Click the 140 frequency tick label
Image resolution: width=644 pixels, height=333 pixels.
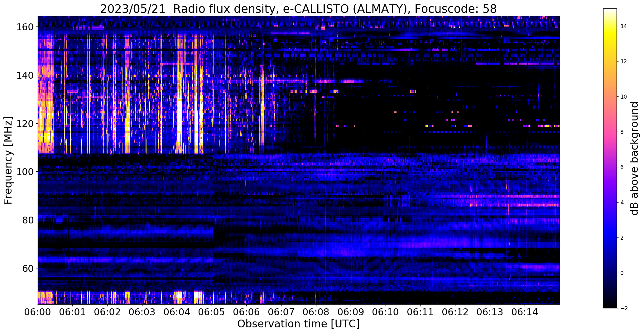coord(25,76)
